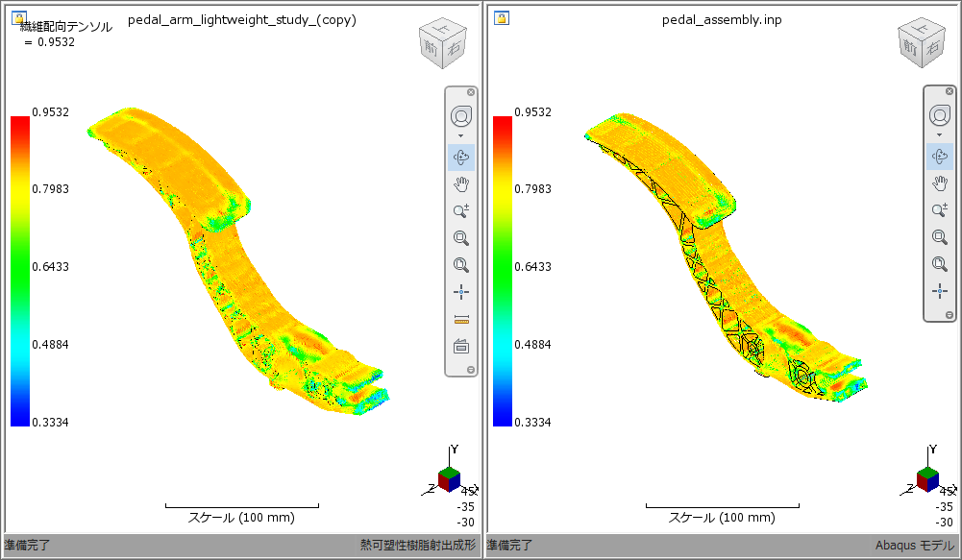Viewport: 962px width, 560px height.
Task: Close the right pane navigation bar
Action: pyautogui.click(x=950, y=91)
